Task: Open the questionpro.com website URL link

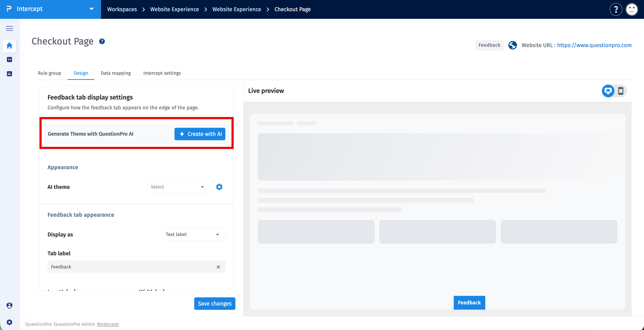Action: (594, 45)
